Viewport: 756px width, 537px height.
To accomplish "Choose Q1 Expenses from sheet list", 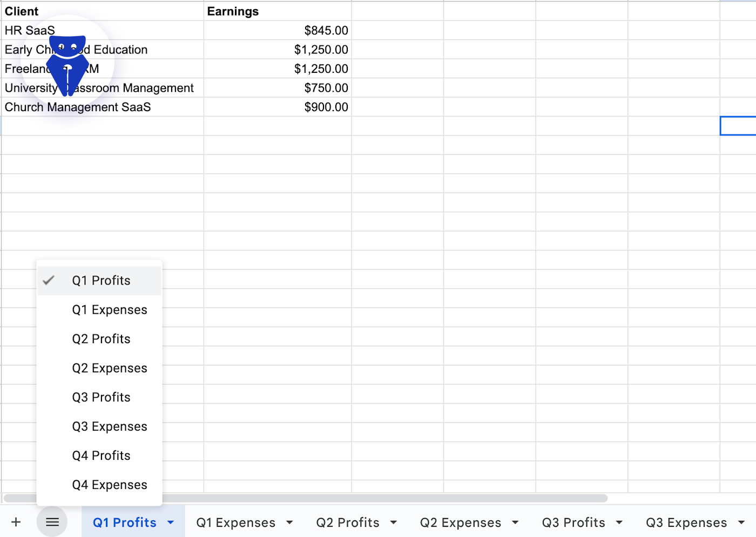I will click(99, 310).
